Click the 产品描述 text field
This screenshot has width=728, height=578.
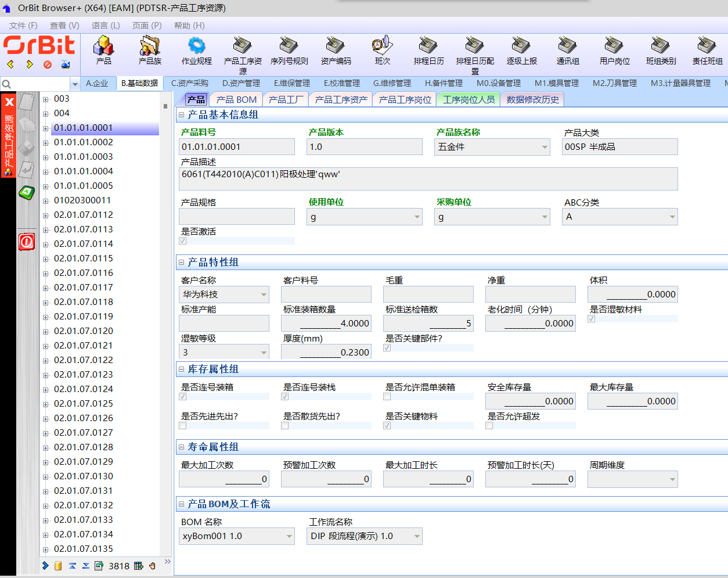coord(428,179)
